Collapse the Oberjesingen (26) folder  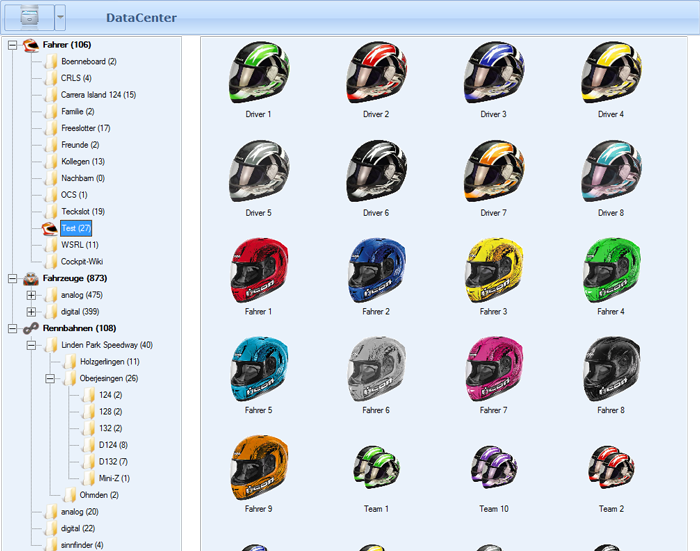pyautogui.click(x=50, y=379)
